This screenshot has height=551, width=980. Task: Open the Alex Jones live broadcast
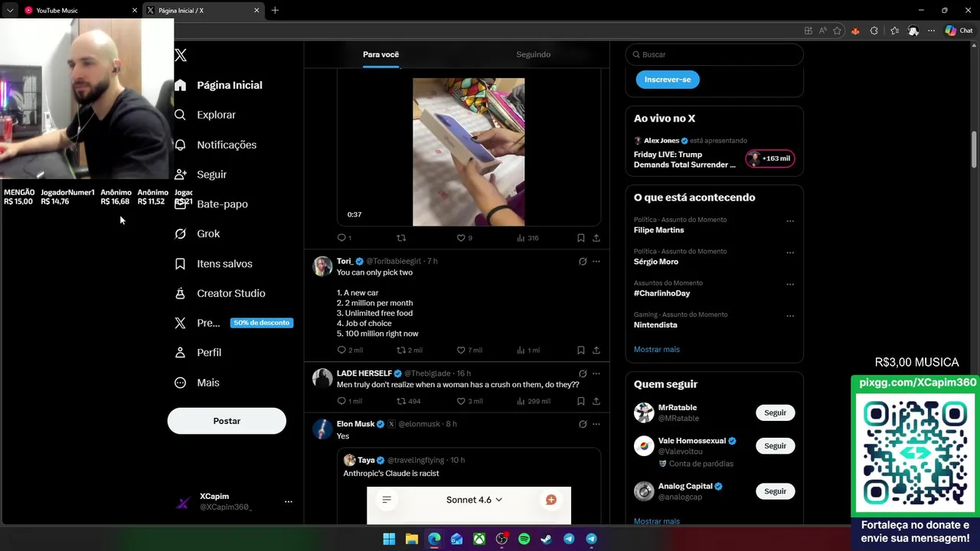coord(714,152)
